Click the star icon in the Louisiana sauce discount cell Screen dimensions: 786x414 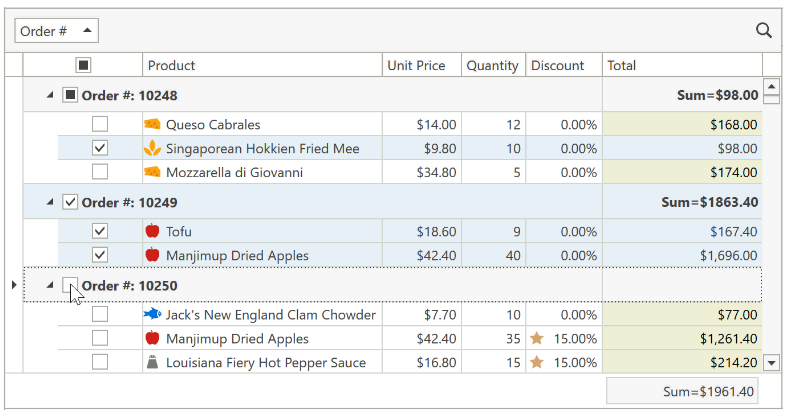click(x=537, y=362)
